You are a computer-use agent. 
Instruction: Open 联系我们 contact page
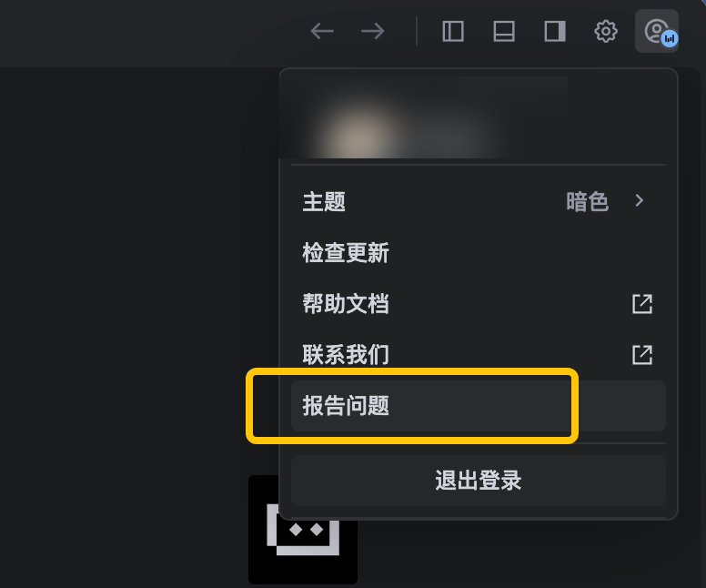(479, 355)
